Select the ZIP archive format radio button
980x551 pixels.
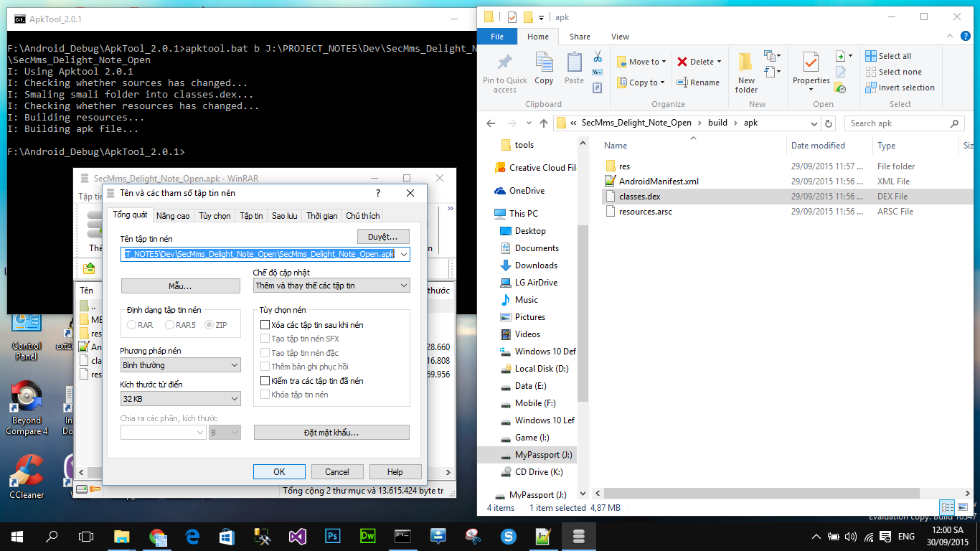tap(209, 325)
